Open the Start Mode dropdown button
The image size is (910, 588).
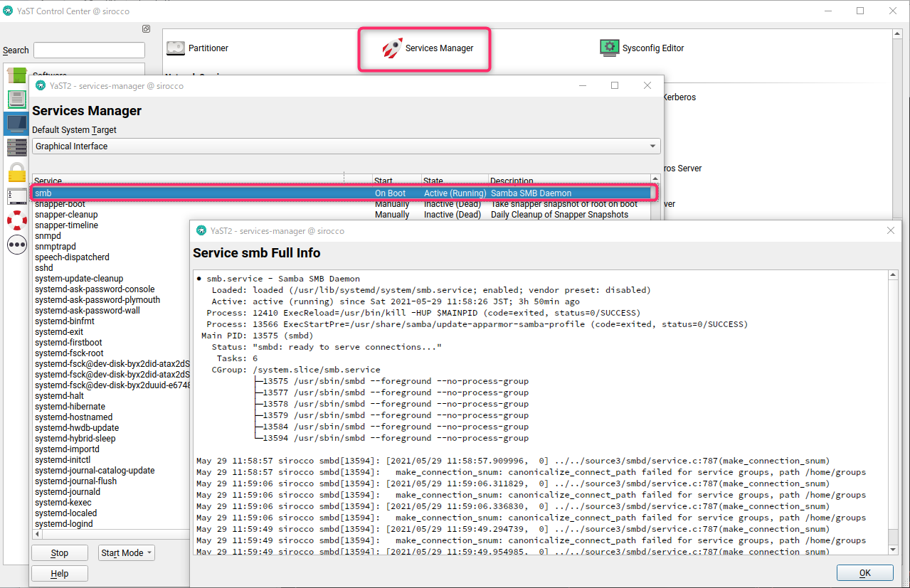(126, 553)
